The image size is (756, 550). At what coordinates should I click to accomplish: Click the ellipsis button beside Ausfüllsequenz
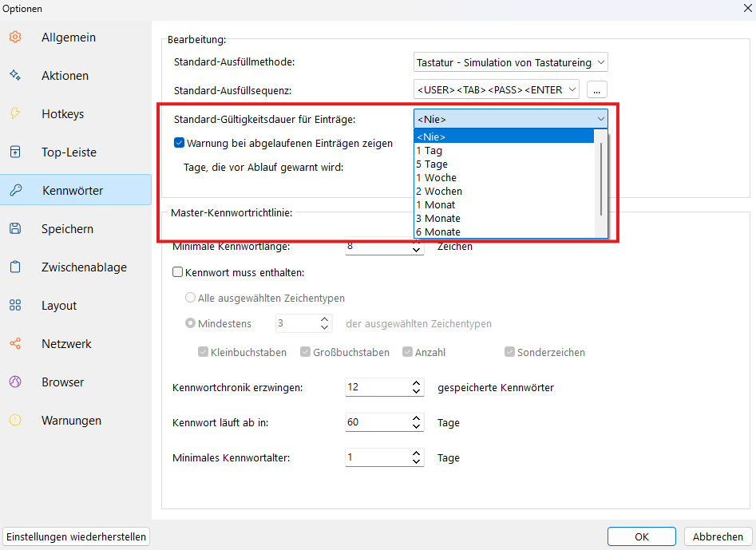[x=597, y=89]
